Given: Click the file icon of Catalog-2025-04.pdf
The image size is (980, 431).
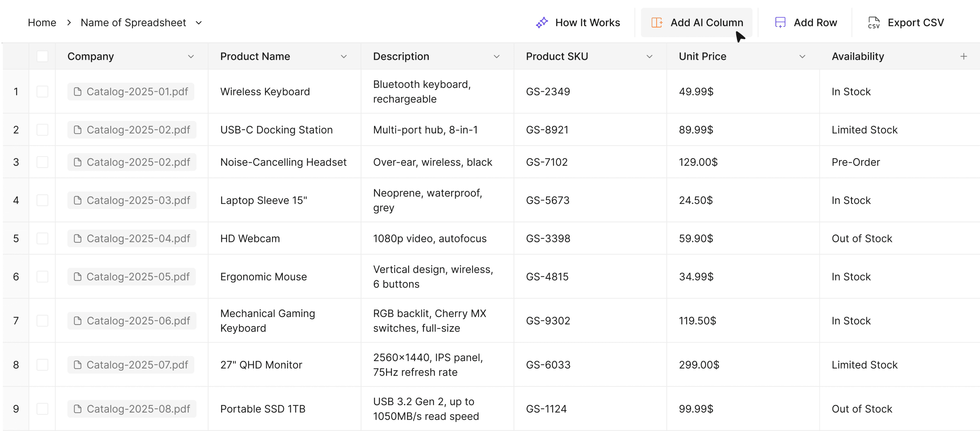Looking at the screenshot, I should 78,238.
